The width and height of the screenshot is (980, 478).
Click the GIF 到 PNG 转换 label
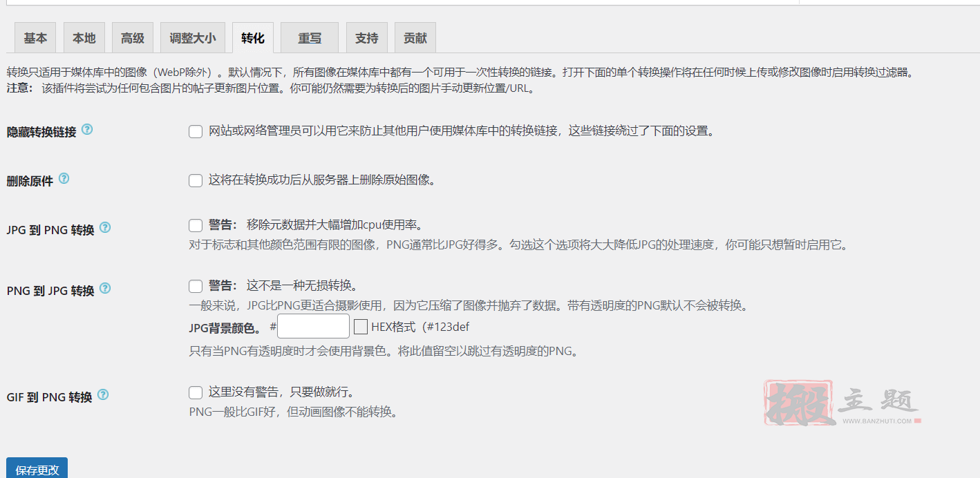point(50,397)
